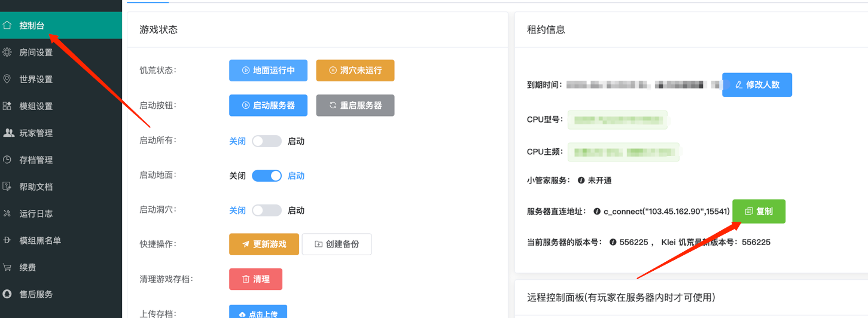
Task: Toggle the 启动所有 switch
Action: pyautogui.click(x=266, y=141)
